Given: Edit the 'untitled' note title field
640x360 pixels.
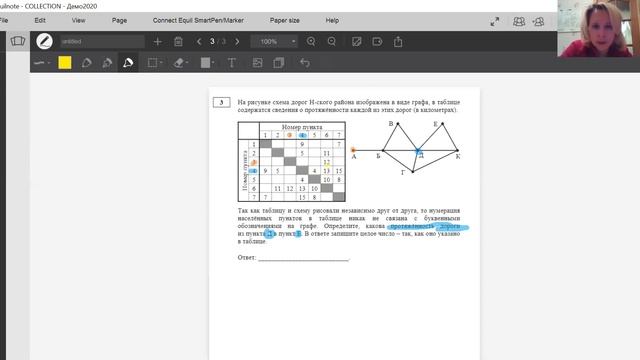Looking at the screenshot, I should [102, 42].
